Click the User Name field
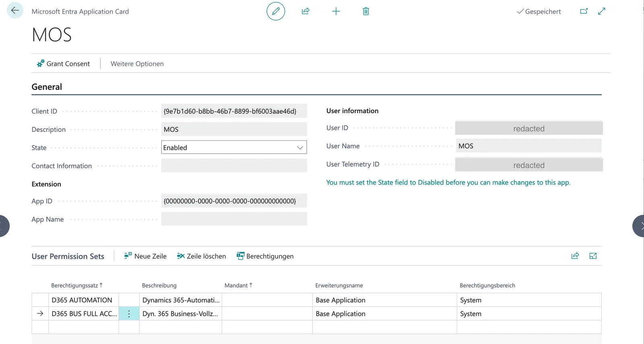 coord(529,146)
